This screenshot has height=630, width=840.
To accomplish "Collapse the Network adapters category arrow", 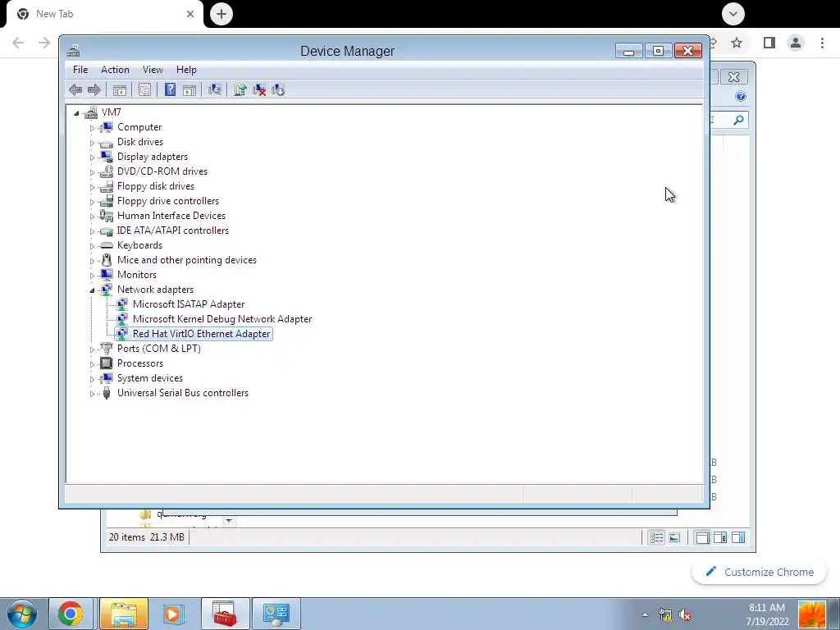I will 92,290.
